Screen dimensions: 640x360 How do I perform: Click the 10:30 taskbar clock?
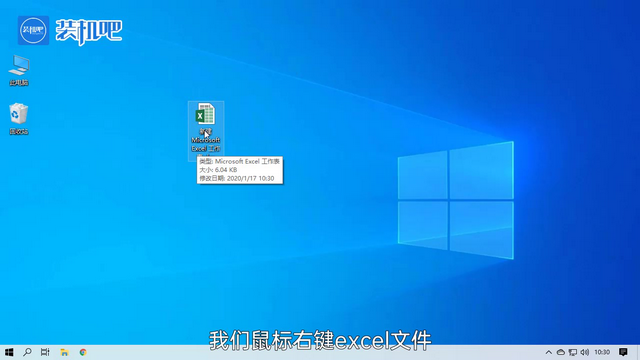602,352
